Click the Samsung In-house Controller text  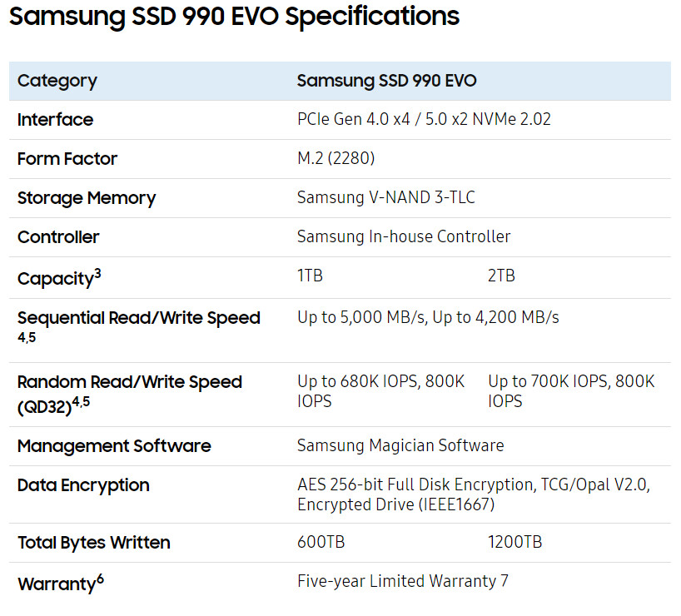pos(404,236)
